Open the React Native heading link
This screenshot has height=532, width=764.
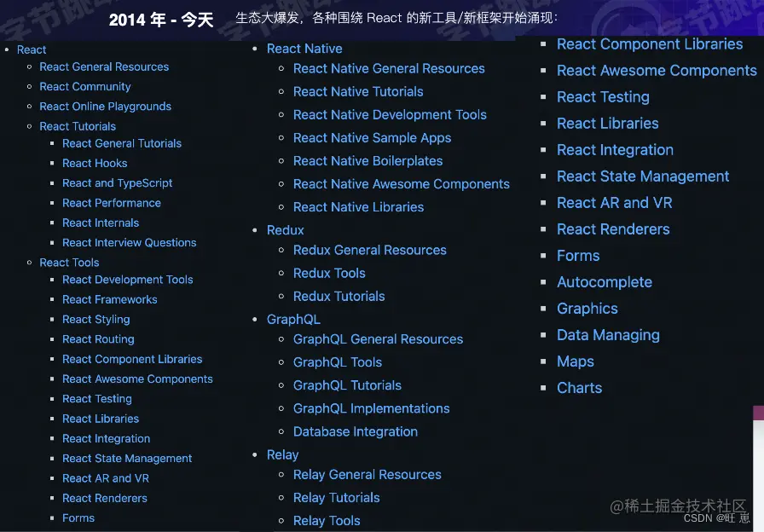[x=304, y=49]
